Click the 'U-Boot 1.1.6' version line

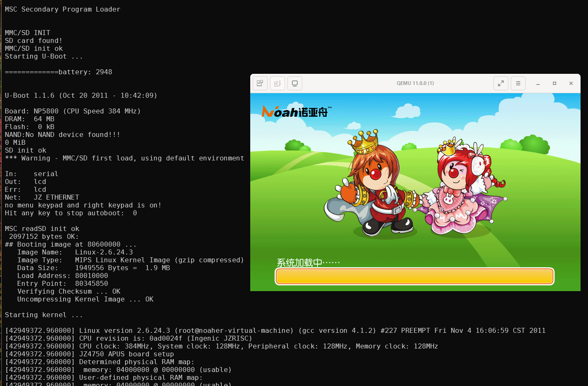81,95
